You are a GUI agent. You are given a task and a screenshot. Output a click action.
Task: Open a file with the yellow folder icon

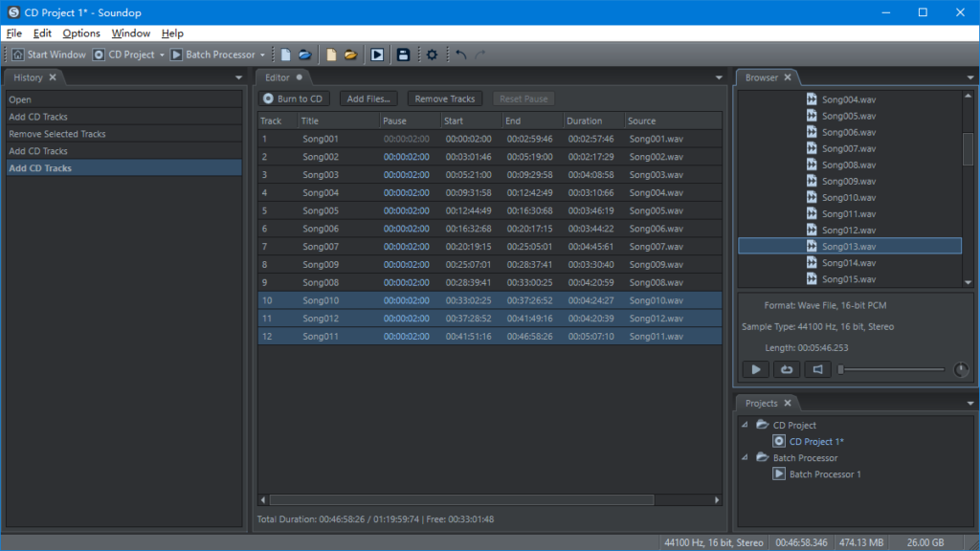click(351, 55)
